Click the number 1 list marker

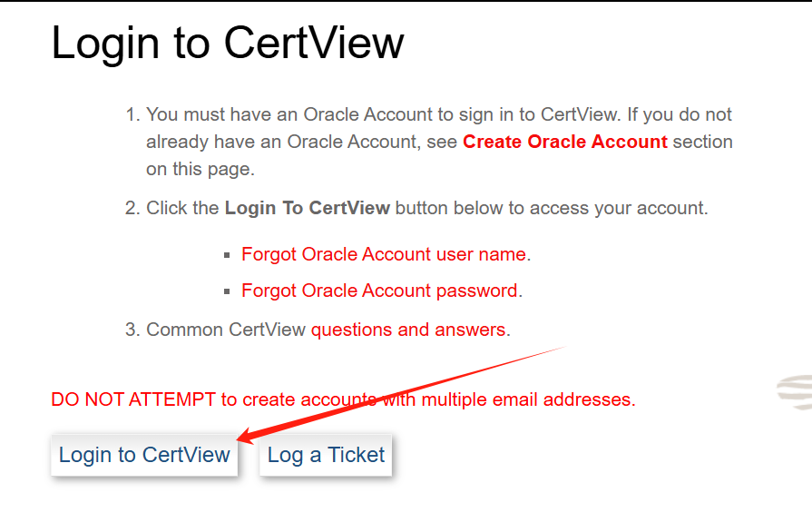(132, 115)
